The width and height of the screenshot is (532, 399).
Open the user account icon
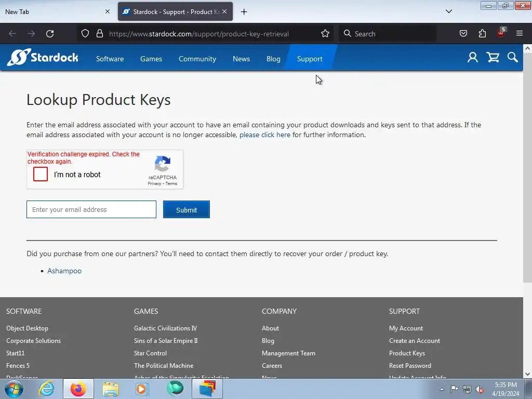tap(473, 57)
